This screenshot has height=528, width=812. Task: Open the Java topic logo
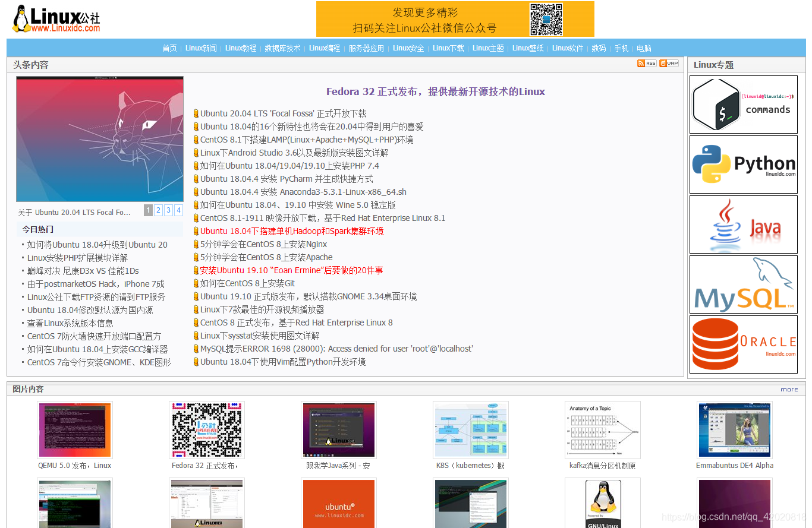744,225
